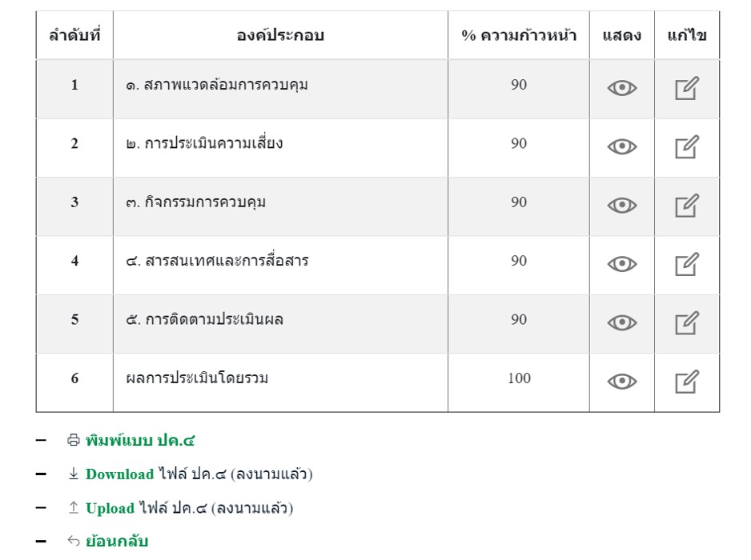Click the องค์ประกอบ column header

tap(280, 36)
